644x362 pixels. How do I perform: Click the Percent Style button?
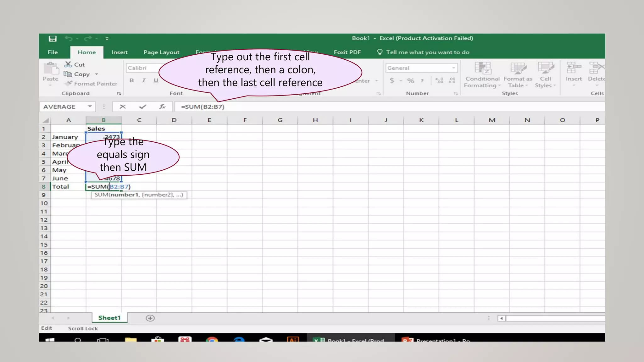pyautogui.click(x=411, y=81)
